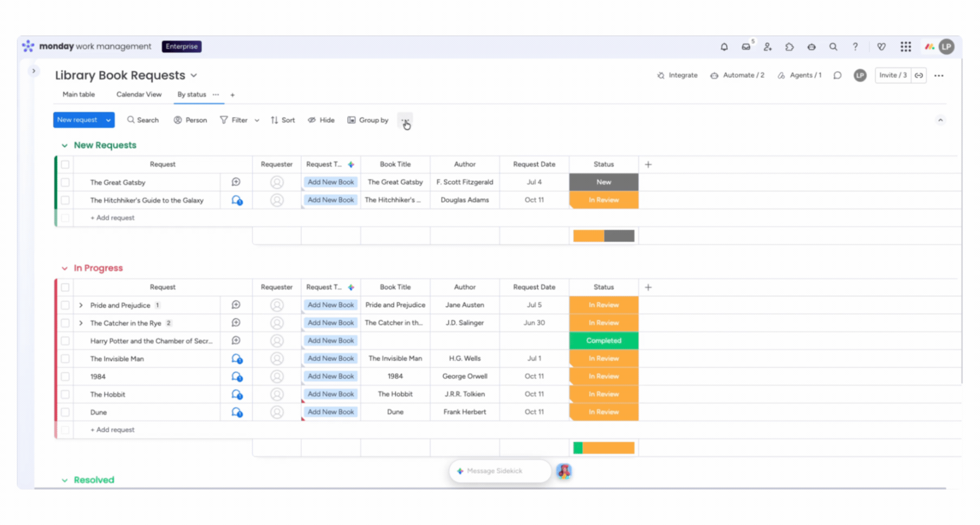Collapse the Resolved group

[x=64, y=481]
